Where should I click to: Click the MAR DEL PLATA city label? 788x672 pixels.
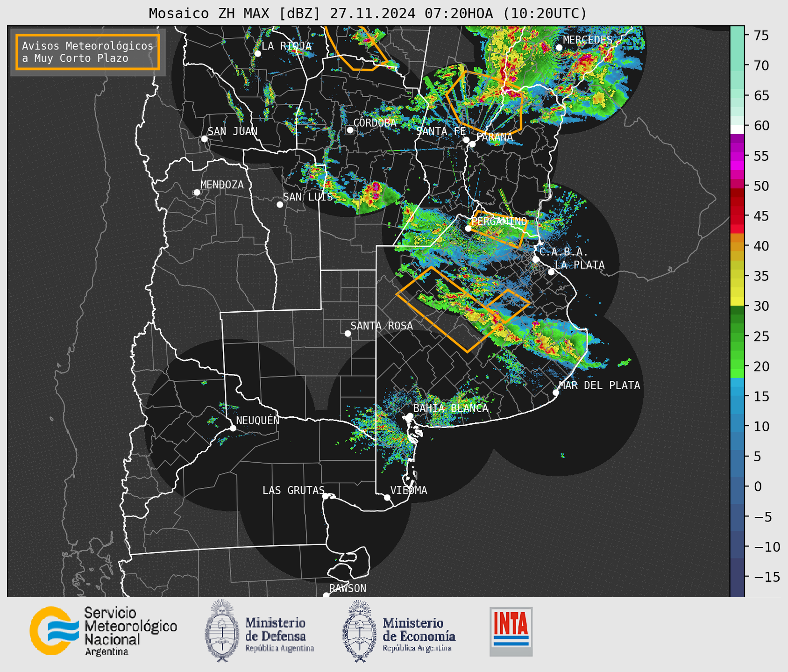pos(599,385)
